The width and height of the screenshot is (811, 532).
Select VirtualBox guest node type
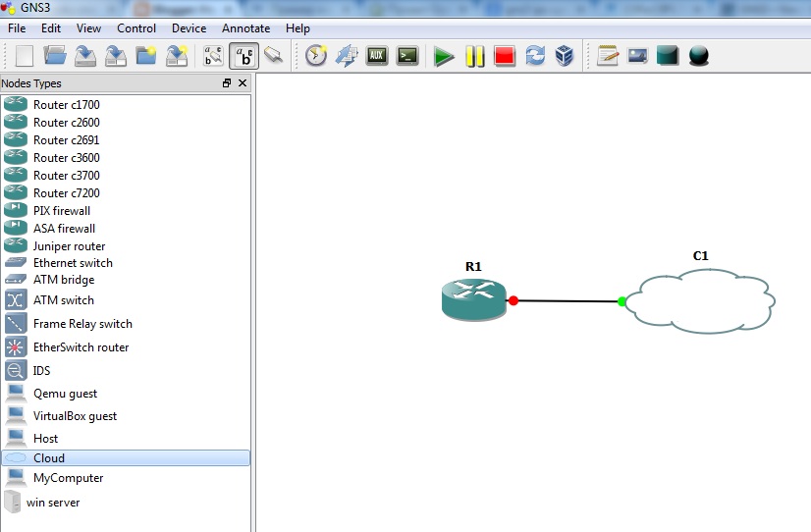click(x=126, y=415)
